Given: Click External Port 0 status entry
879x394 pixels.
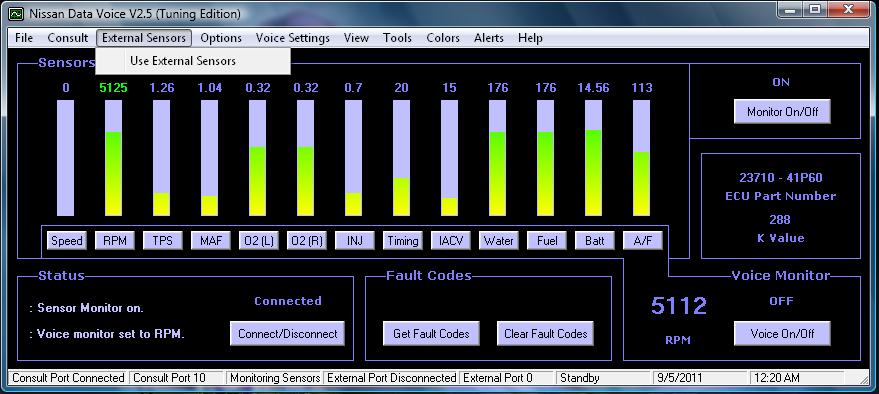Looking at the screenshot, I should [507, 378].
